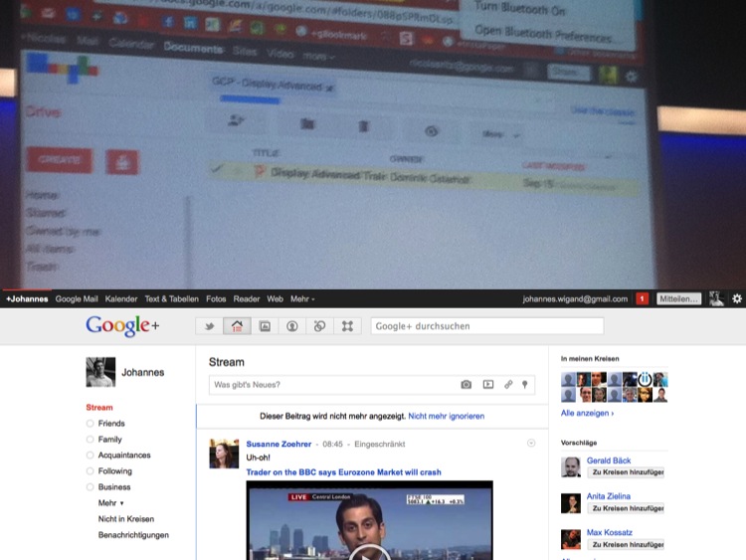Screen dimensions: 746x560
Task: Click the Was gibt's Neues? share box
Action: tap(372, 384)
